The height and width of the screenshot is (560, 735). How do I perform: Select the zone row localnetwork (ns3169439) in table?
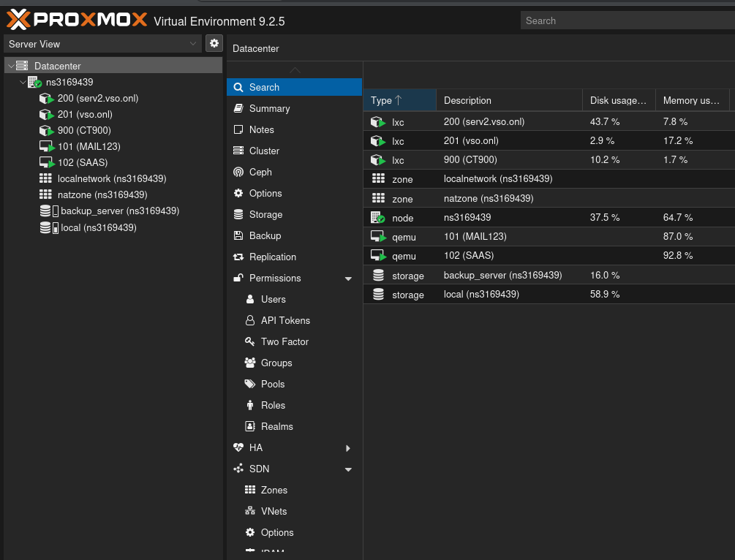coord(549,179)
